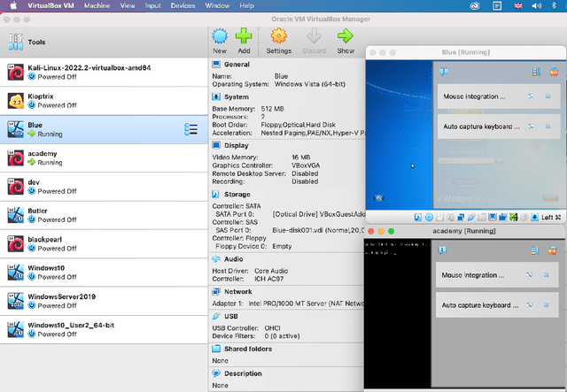This screenshot has width=567, height=392.
Task: Click the System section header
Action: pyautogui.click(x=237, y=96)
